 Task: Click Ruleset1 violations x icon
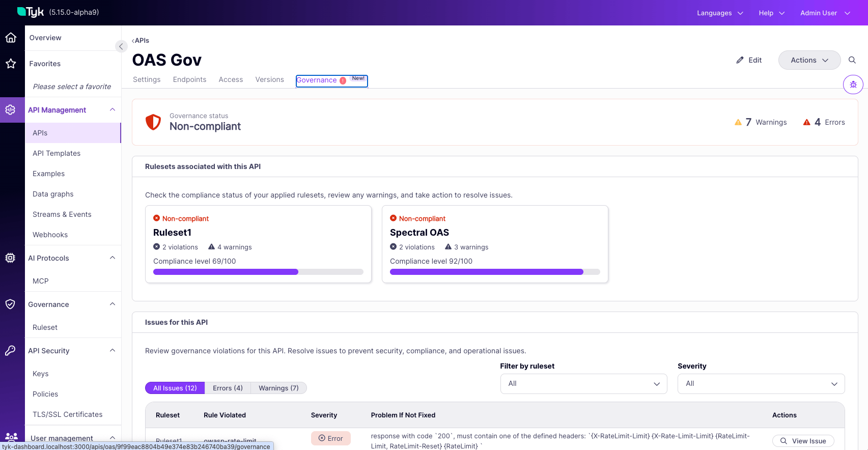tap(157, 247)
